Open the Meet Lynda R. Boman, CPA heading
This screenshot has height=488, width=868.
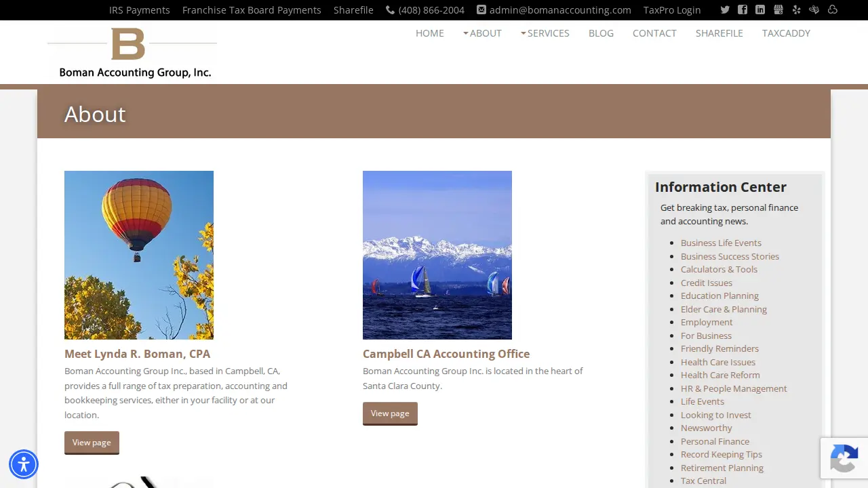tap(137, 354)
